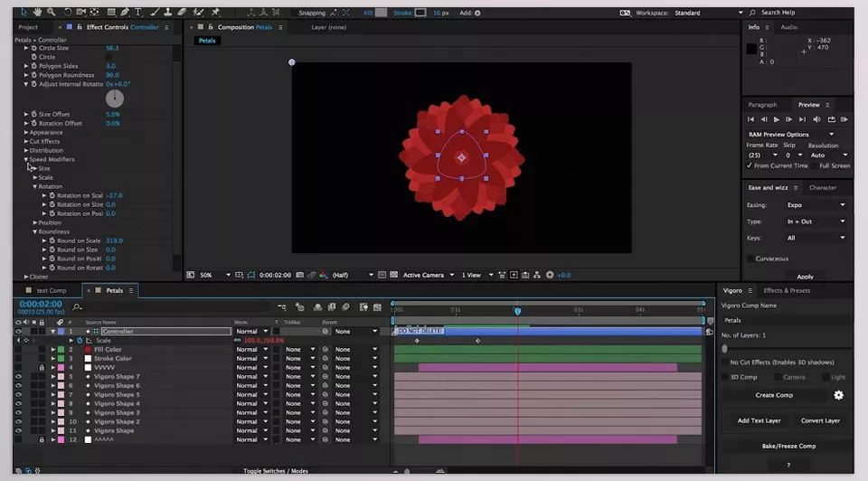Select the Pen tool
Viewport: 868px width, 481px height.
pos(125,12)
